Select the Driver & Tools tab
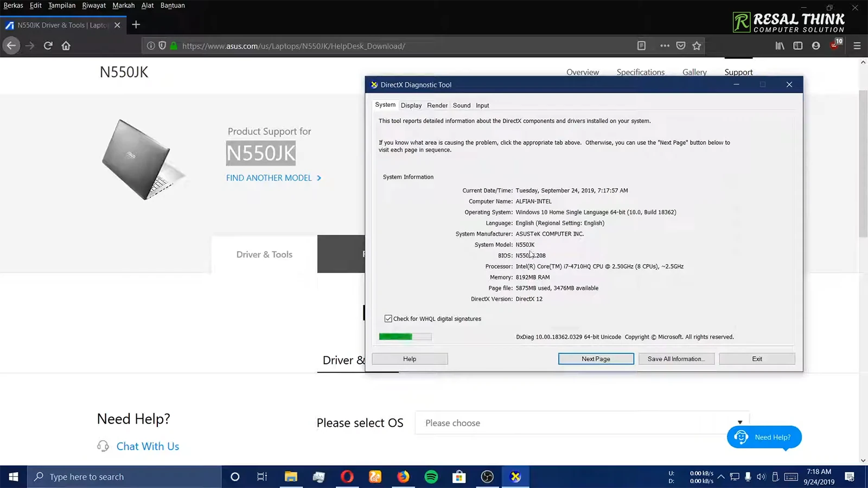868x488 pixels. (x=264, y=254)
